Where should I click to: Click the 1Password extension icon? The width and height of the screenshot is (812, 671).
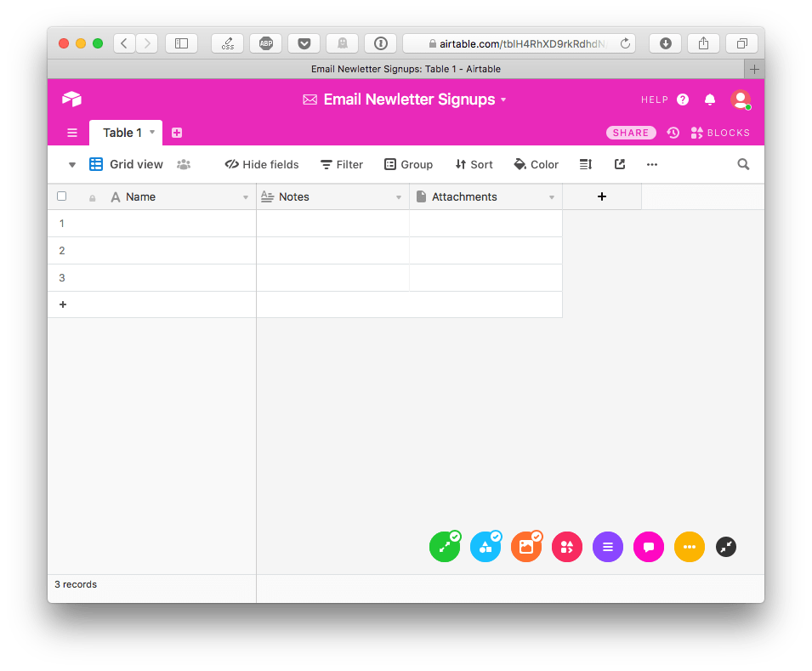(381, 43)
